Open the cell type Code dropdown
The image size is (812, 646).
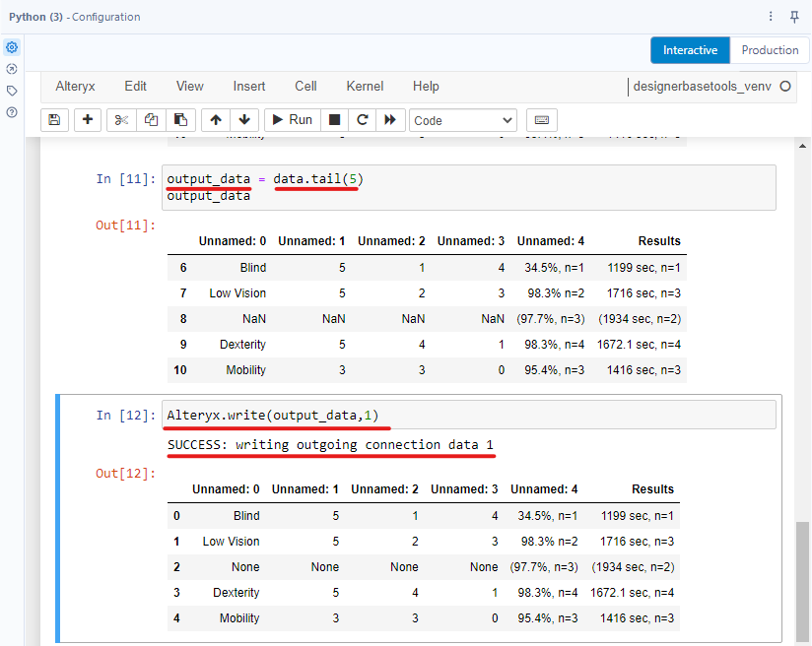point(463,120)
